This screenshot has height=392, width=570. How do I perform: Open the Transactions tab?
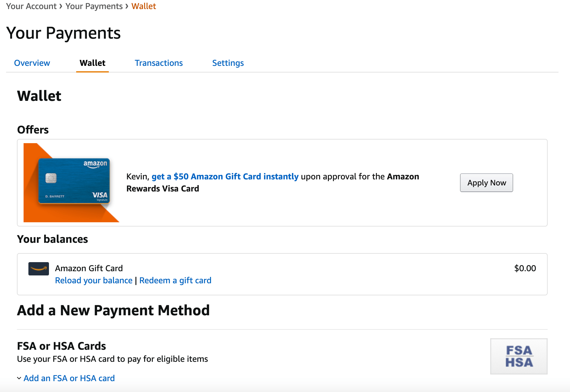159,63
